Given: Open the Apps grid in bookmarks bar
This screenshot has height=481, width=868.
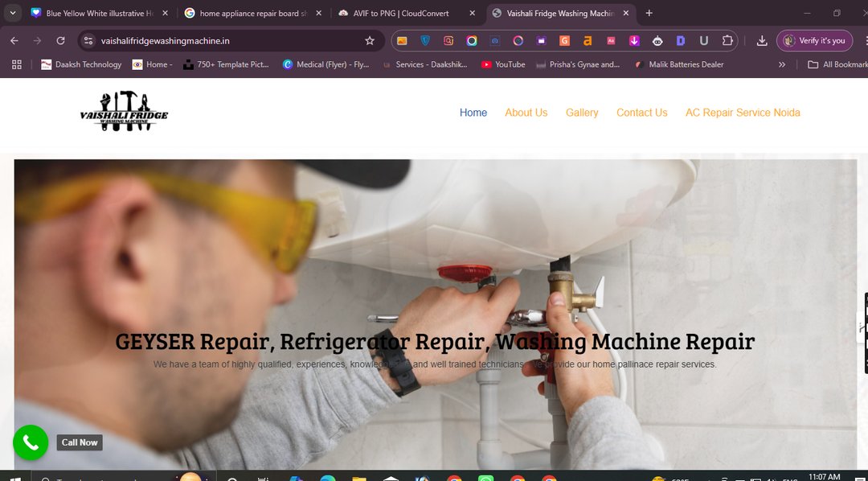Looking at the screenshot, I should [x=17, y=64].
